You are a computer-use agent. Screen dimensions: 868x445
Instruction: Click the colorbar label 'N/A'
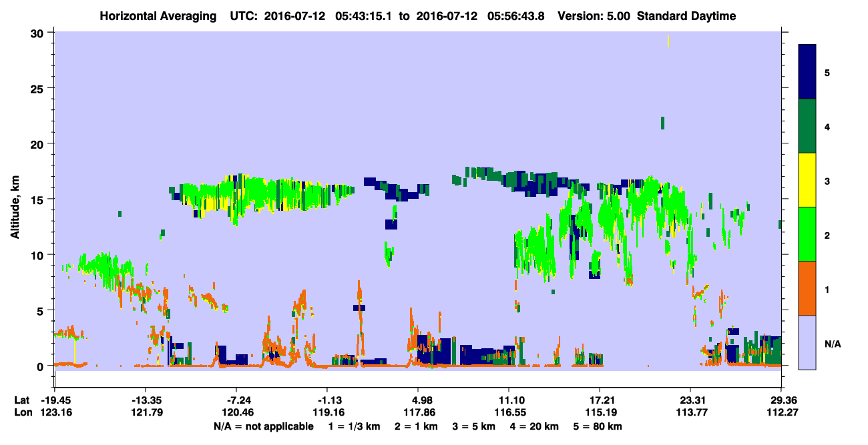click(x=832, y=344)
